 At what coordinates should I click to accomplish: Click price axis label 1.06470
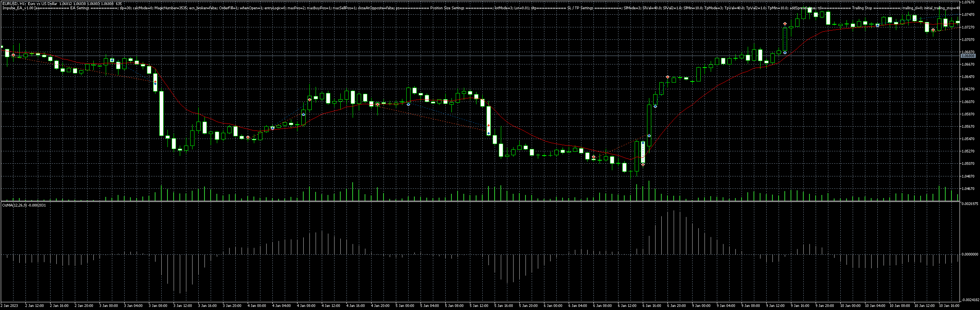click(968, 77)
